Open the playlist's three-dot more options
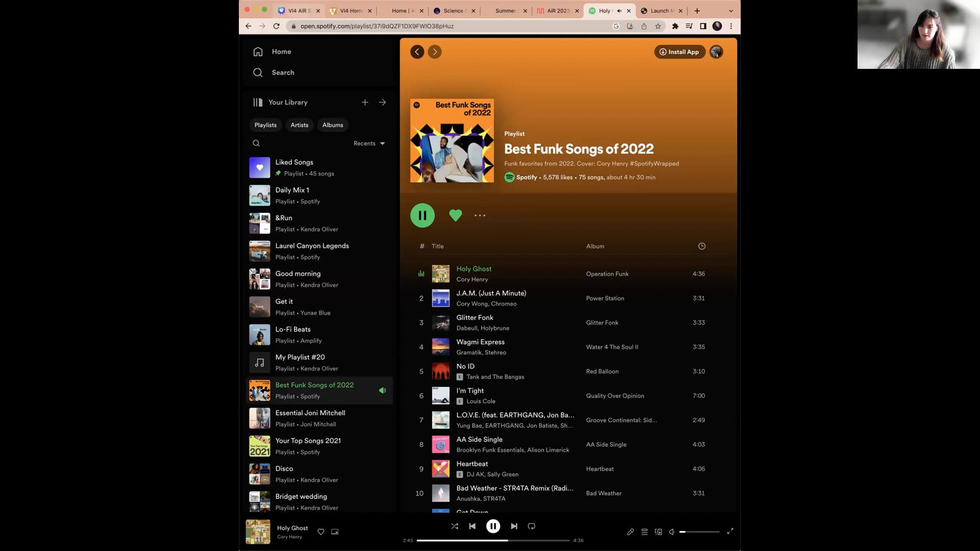 click(x=480, y=215)
